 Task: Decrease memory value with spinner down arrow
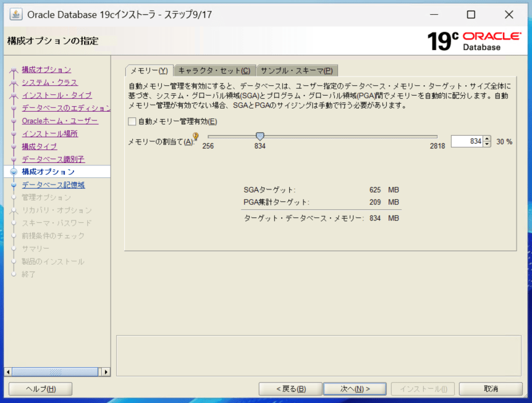point(487,144)
